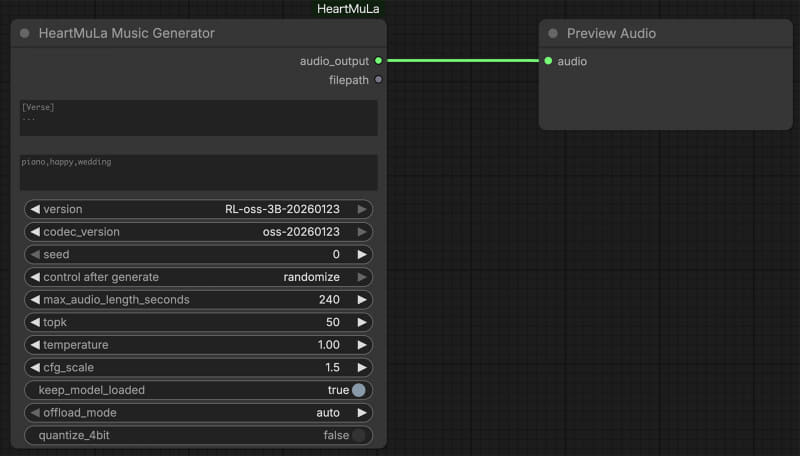800x456 pixels.
Task: Click the filepath output socket
Action: 379,80
